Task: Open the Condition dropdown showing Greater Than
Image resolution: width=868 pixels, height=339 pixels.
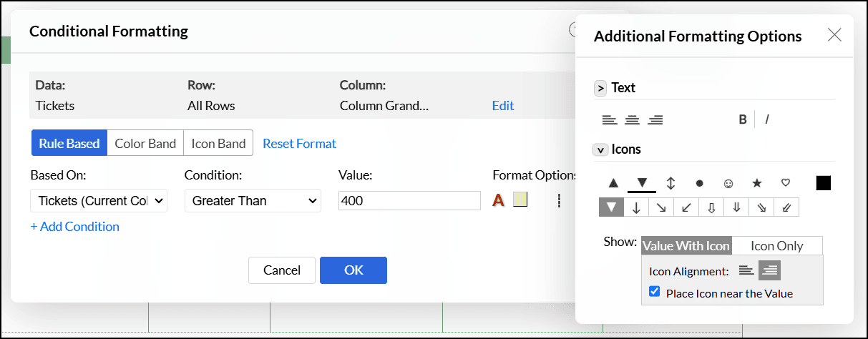Action: (253, 201)
